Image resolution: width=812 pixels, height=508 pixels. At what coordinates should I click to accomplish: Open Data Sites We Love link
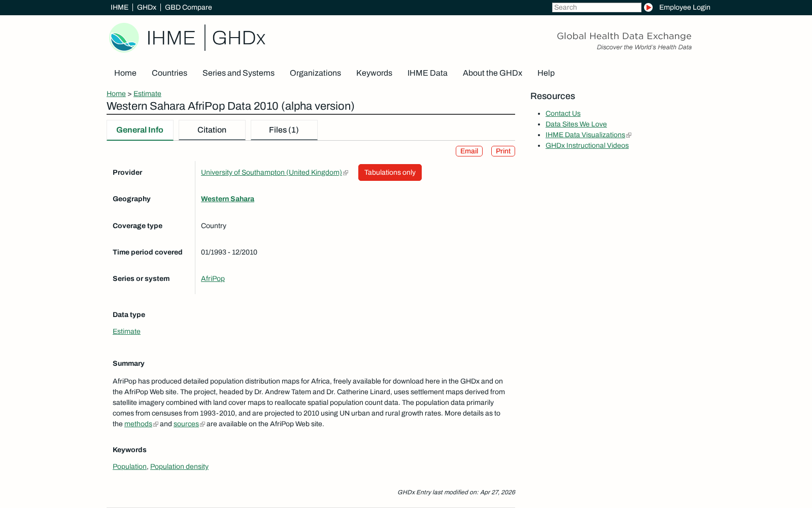[x=576, y=124]
